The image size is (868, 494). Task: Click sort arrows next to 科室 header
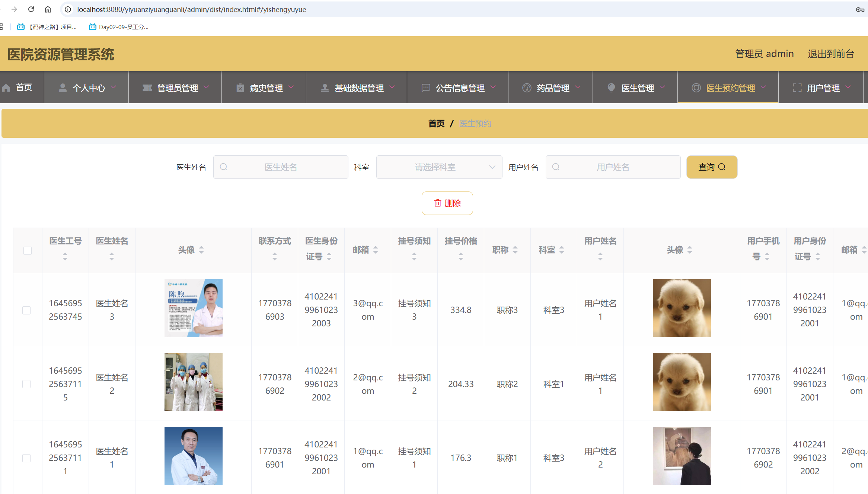click(562, 250)
